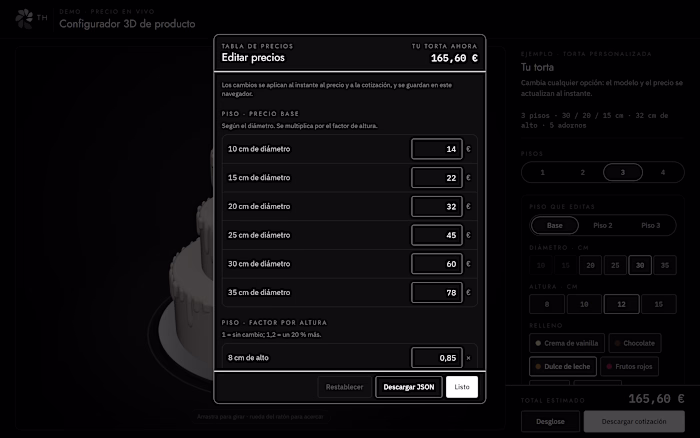
Task: Edit the 30 cm de diámetro price field
Action: coord(437,264)
